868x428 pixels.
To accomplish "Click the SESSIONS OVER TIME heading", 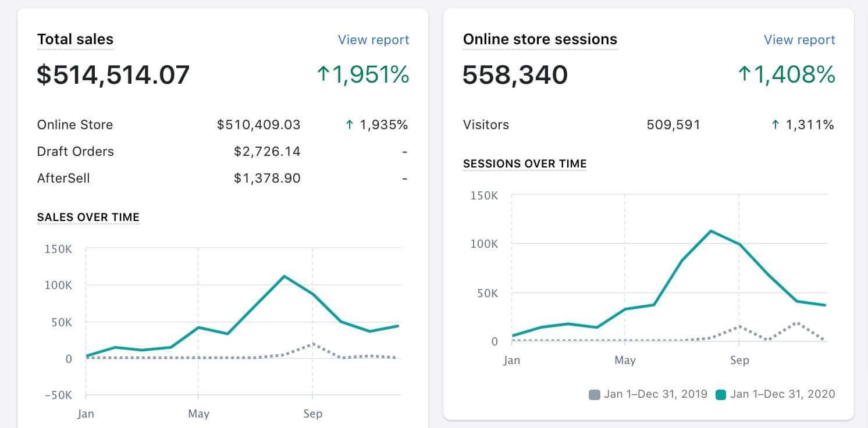I will (x=525, y=164).
